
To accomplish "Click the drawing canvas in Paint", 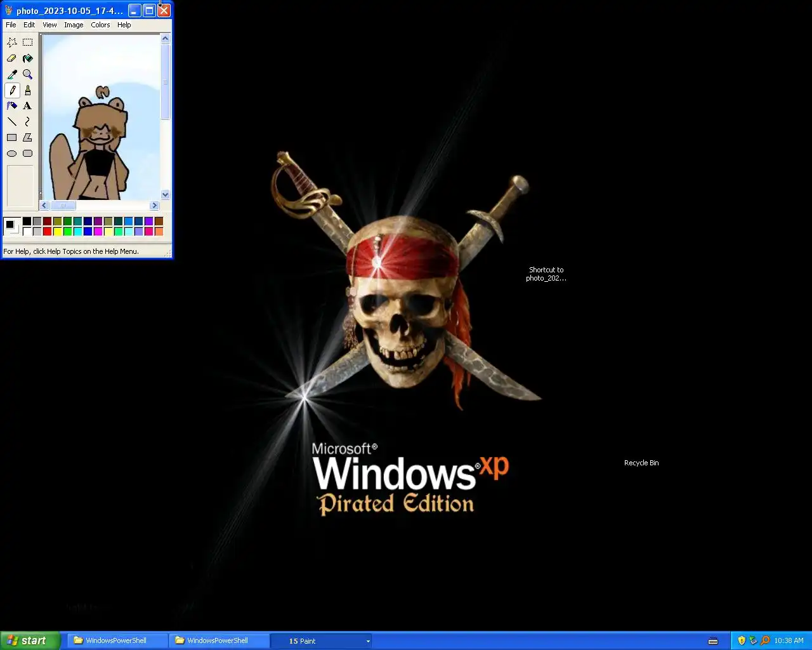I will point(101,117).
